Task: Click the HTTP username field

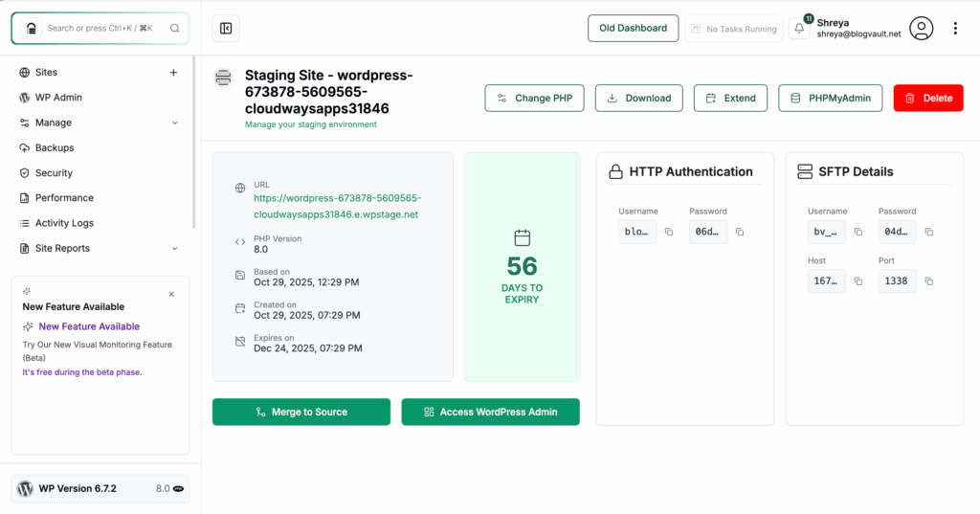Action: (637, 232)
